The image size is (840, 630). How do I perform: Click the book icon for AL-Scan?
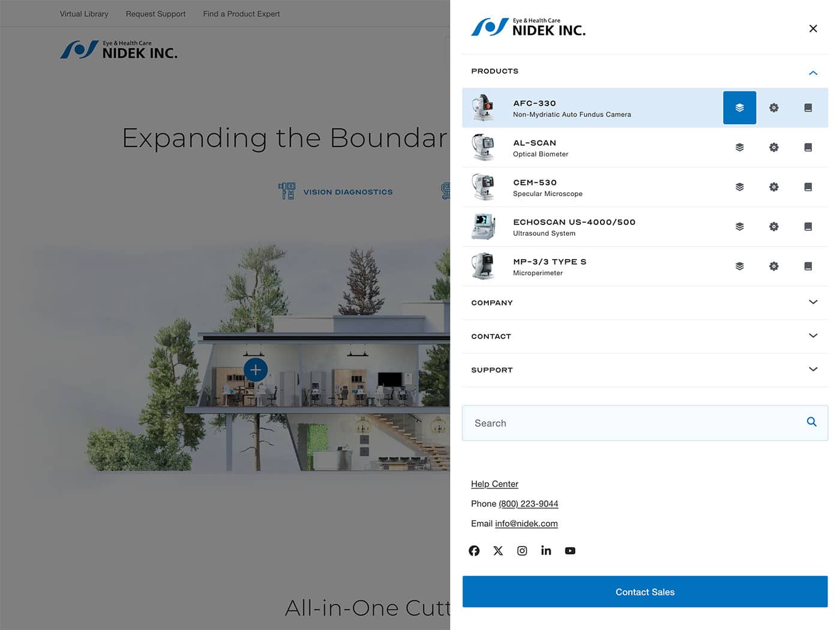coord(808,148)
